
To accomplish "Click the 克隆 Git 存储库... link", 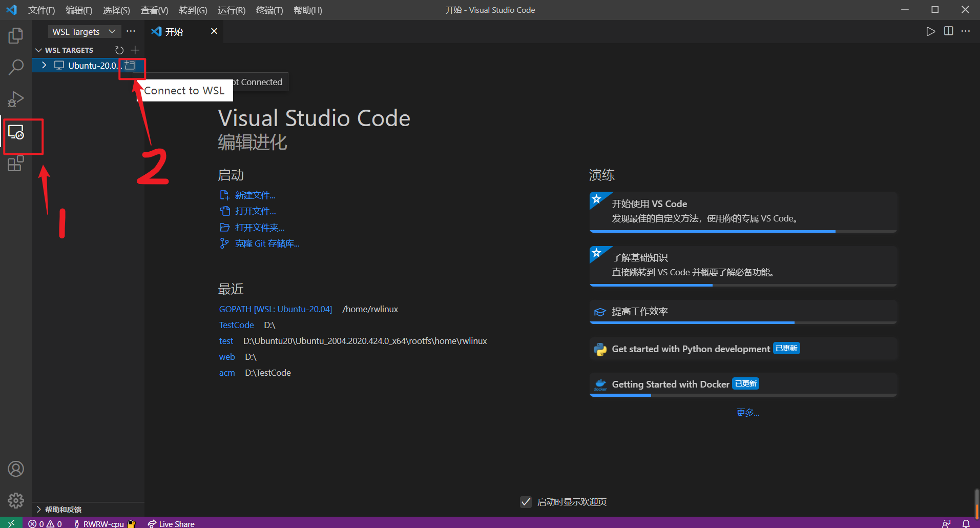I will click(x=267, y=243).
